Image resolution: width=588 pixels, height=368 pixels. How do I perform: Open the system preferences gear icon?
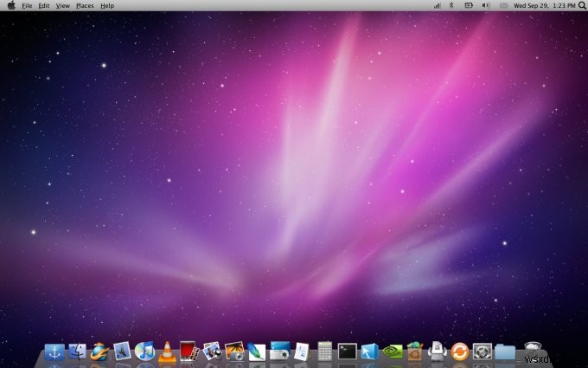(482, 352)
